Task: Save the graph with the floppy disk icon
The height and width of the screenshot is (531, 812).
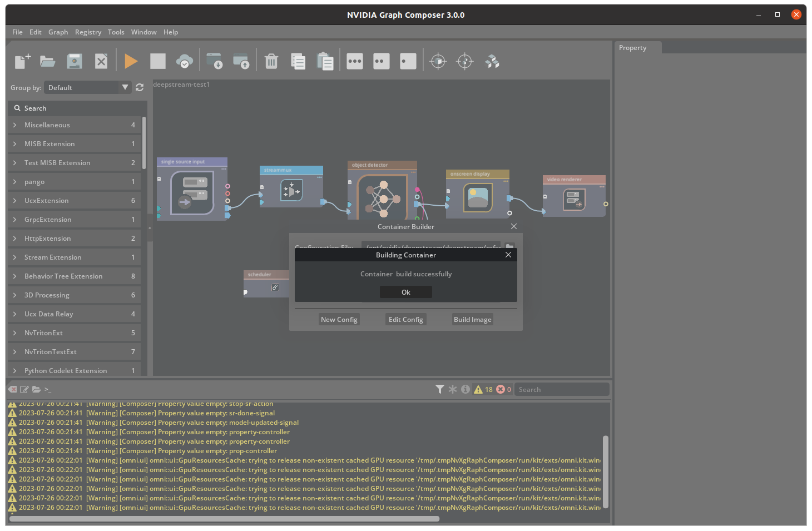Action: [x=75, y=61]
